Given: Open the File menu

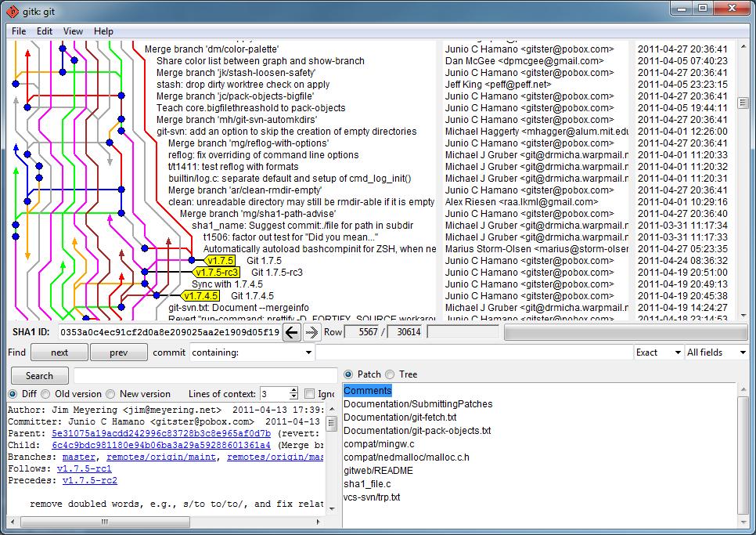Looking at the screenshot, I should click(19, 31).
